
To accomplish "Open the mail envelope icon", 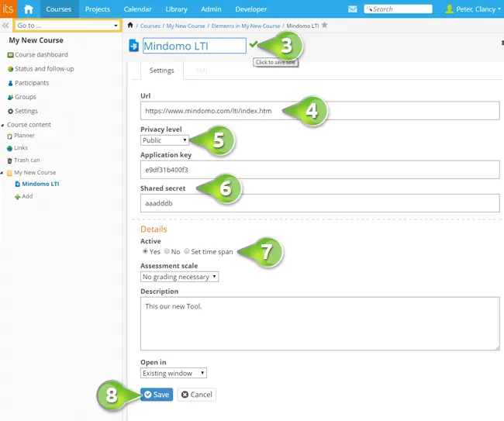I will coord(353,9).
